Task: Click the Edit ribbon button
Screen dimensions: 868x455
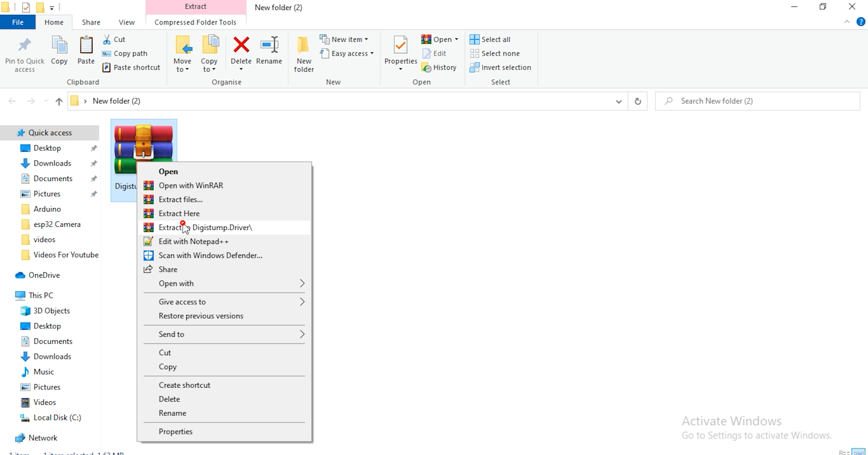Action: [x=434, y=53]
